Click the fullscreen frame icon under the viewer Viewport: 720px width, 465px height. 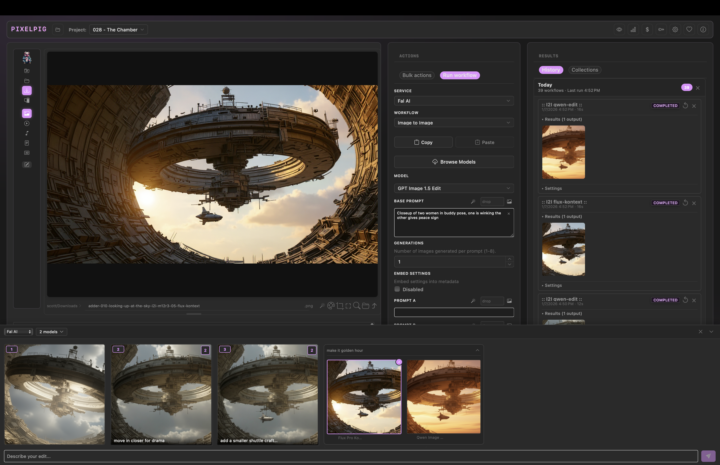pyautogui.click(x=349, y=306)
